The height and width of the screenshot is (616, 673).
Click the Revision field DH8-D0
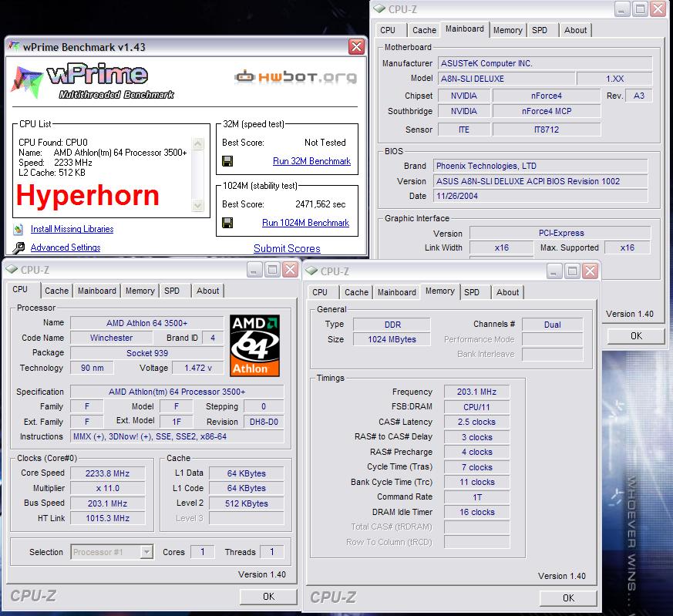[264, 422]
